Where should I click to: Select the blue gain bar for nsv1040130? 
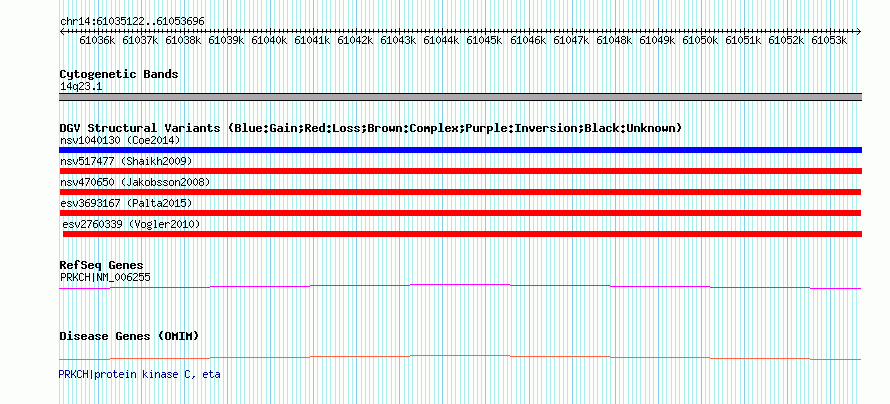tap(460, 150)
